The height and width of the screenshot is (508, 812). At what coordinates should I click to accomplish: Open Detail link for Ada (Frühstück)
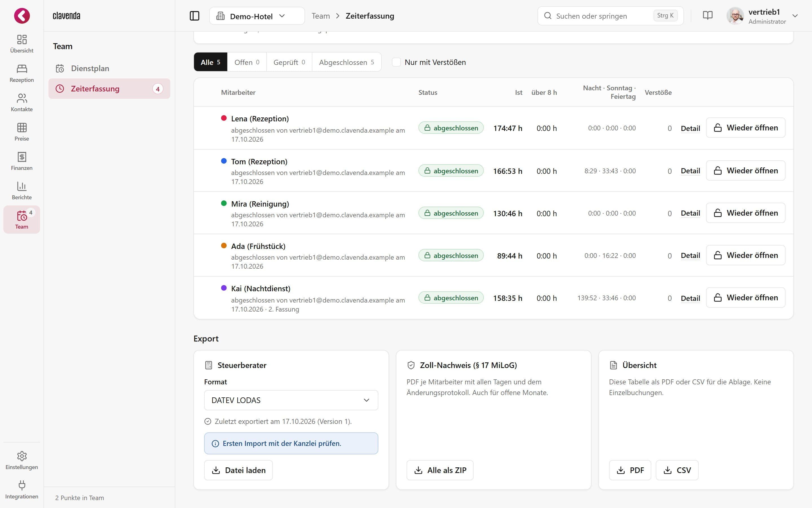[x=690, y=255]
